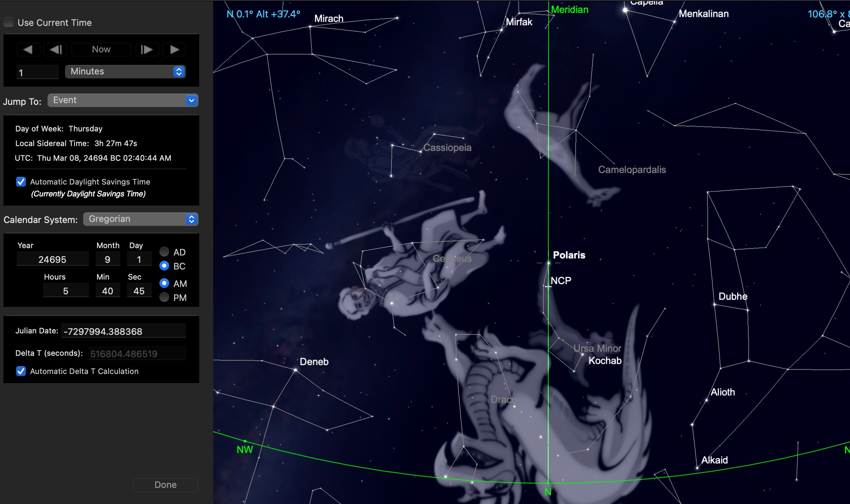
Task: Open the Calendar System Gregorian dropdown
Action: (141, 219)
